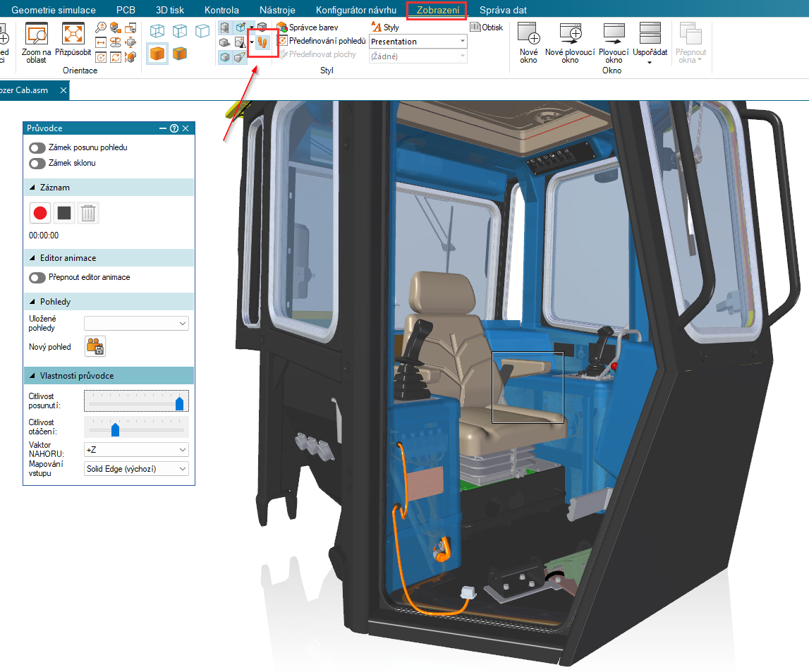809x672 pixels.
Task: Open the Presentation style dropdown
Action: pos(418,42)
